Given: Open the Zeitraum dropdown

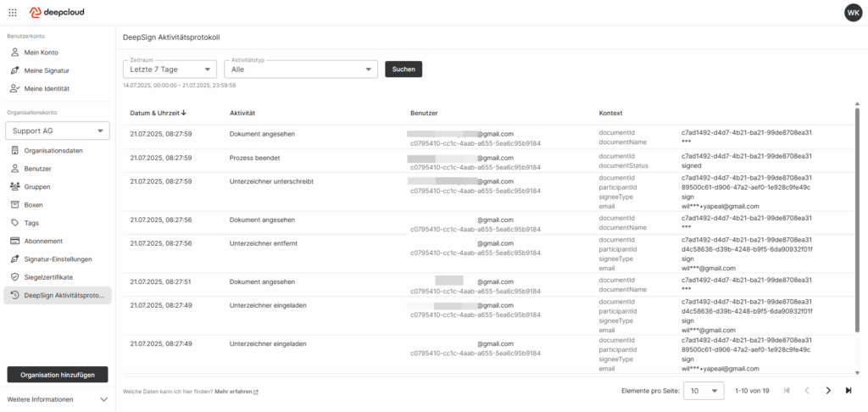Looking at the screenshot, I should (x=170, y=70).
